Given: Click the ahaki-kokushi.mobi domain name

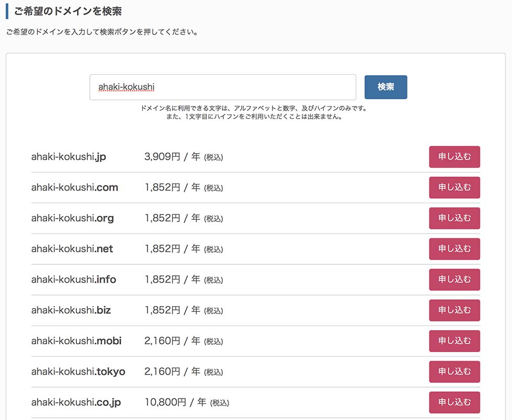Looking at the screenshot, I should click(x=76, y=341).
